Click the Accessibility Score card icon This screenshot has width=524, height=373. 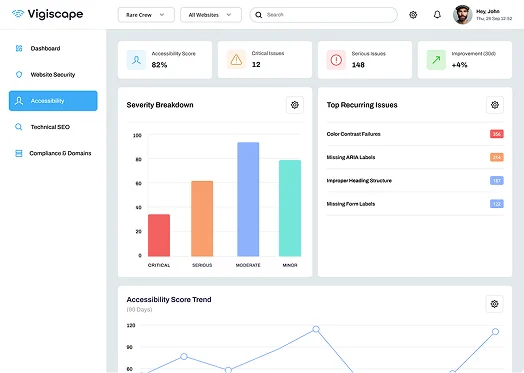click(136, 60)
